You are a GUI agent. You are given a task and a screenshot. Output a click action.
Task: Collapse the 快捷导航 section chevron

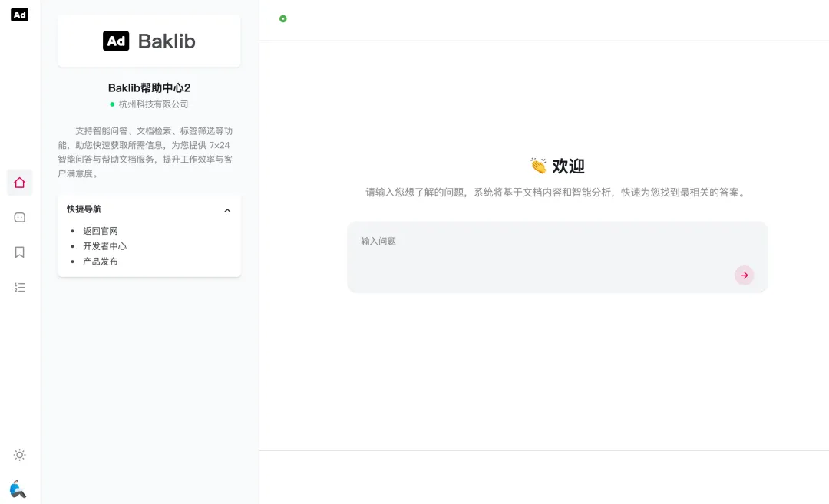(x=227, y=210)
